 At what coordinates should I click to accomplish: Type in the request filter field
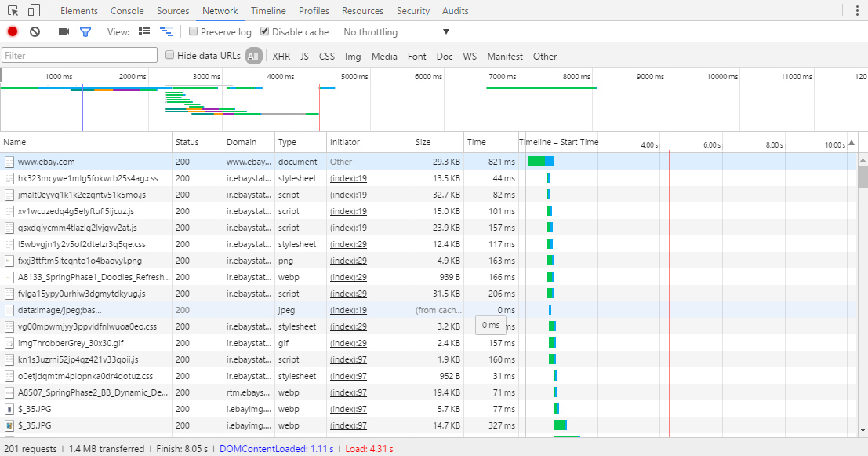[x=78, y=56]
